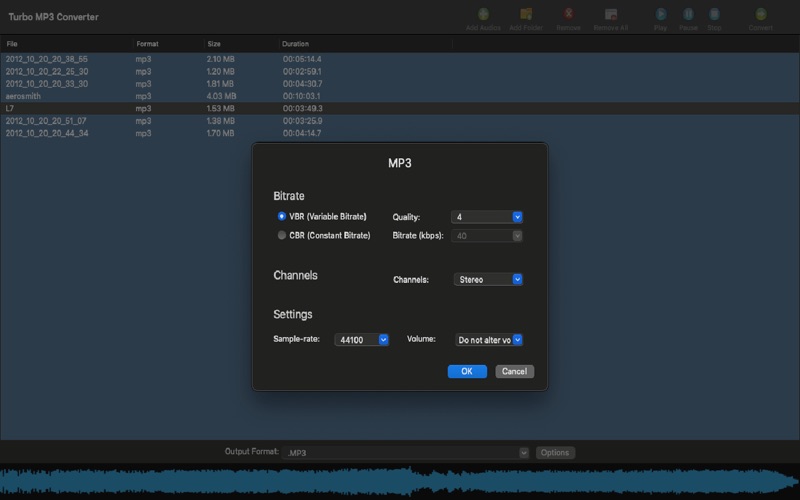Open the Output Format dropdown
The height and width of the screenshot is (500, 800).
pyautogui.click(x=406, y=453)
